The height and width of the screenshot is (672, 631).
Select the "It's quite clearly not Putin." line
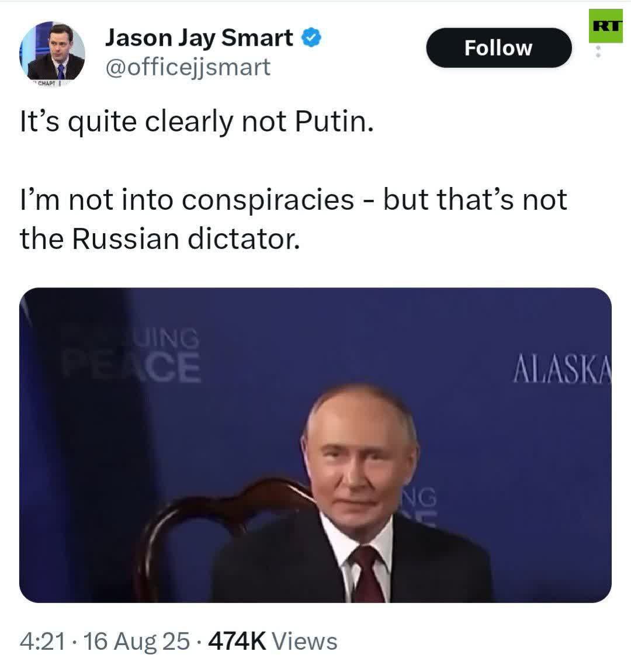point(197,122)
